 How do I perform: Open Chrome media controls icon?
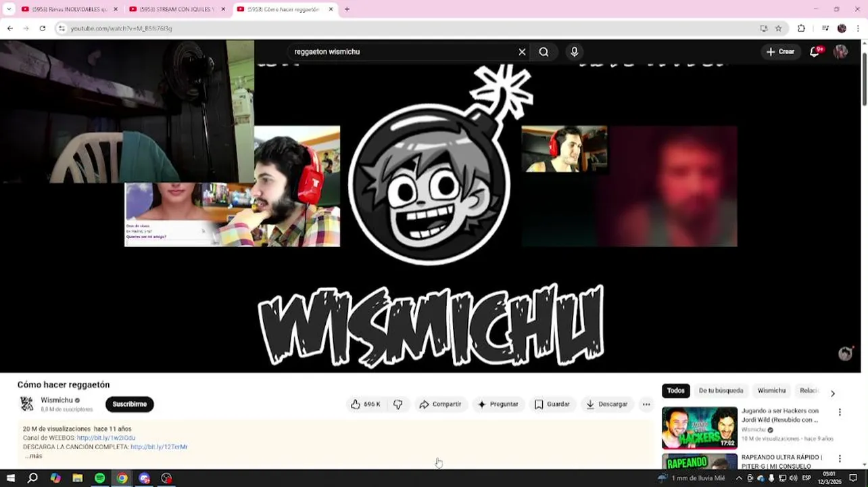(825, 28)
